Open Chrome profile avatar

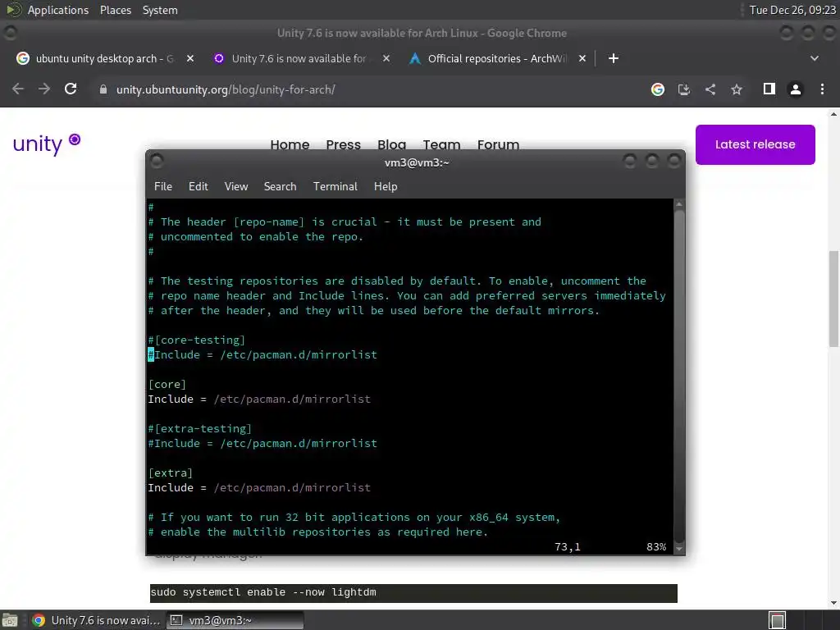796,89
